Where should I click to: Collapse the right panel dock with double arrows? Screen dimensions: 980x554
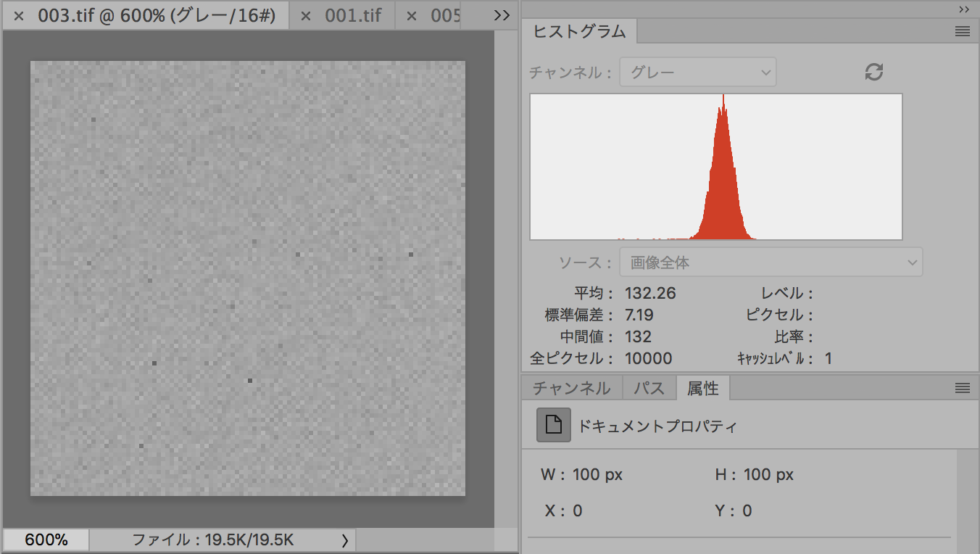(x=963, y=9)
